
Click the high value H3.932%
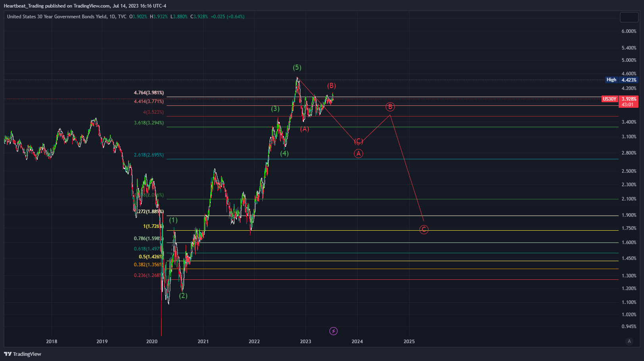tap(159, 17)
